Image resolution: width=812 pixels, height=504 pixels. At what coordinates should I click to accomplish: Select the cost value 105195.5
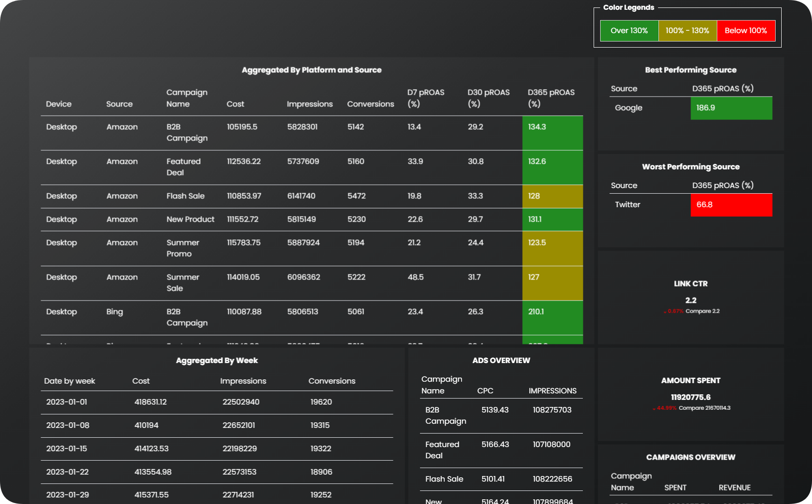tap(242, 127)
